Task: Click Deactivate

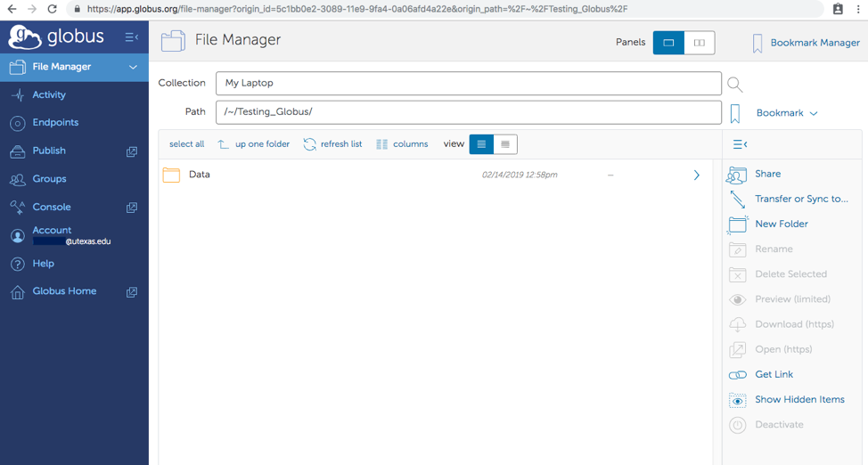Action: coord(780,425)
